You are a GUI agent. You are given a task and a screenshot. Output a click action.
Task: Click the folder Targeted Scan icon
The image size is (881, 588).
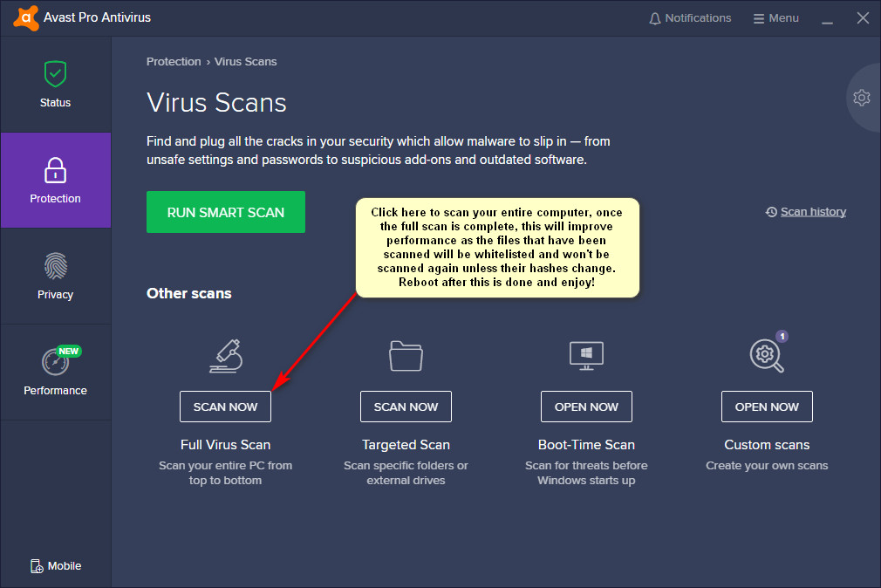tap(406, 356)
